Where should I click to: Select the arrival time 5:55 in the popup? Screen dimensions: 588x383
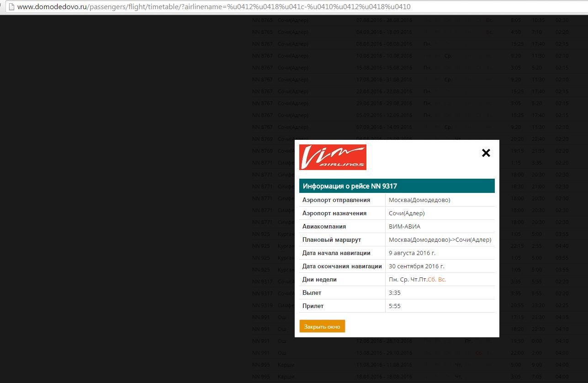pyautogui.click(x=395, y=306)
